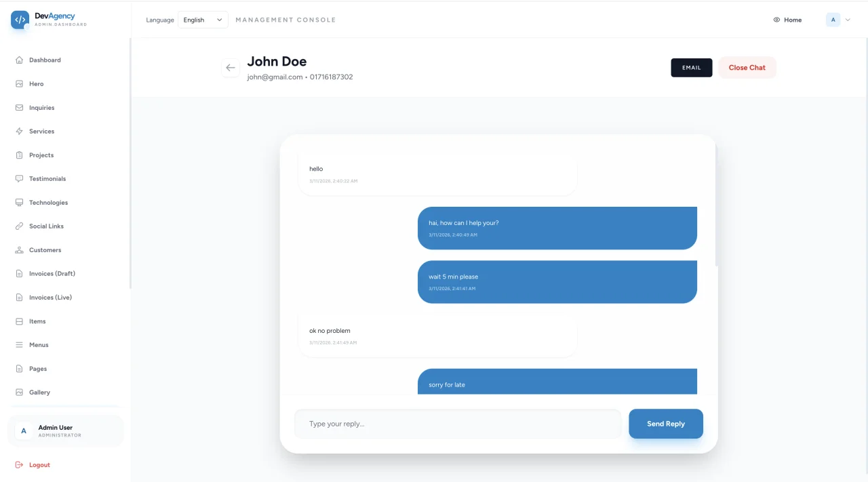Click the john@gmail.com contact text
The image size is (868, 482).
point(275,77)
